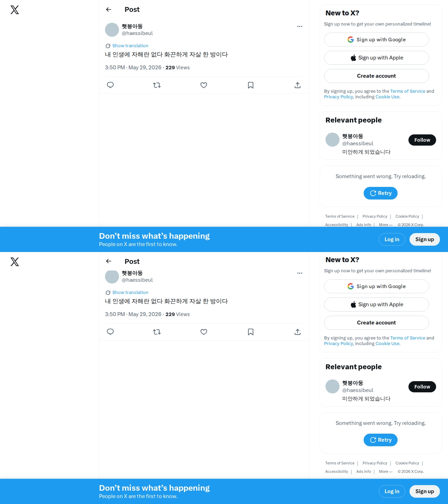Click Log in on the lower blue banner
The image size is (448, 504).
[x=392, y=491]
